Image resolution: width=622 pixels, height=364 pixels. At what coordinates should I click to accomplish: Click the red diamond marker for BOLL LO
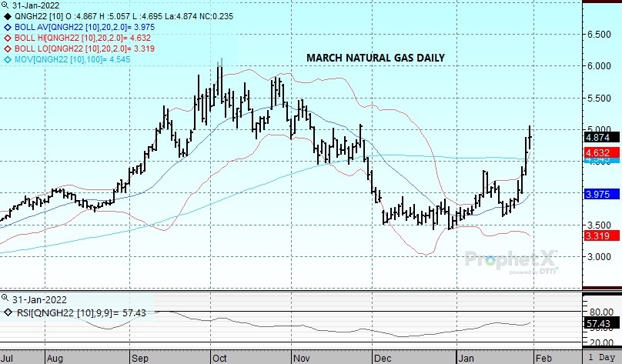click(x=7, y=48)
